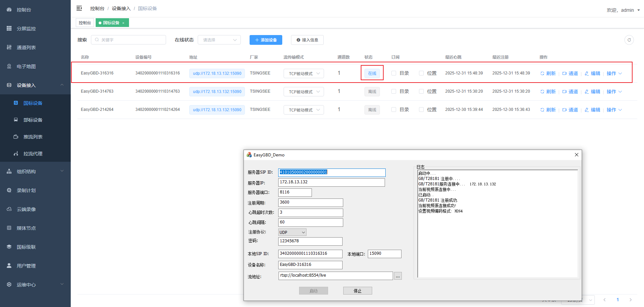
Task: Click the 密码 field in EasyGBD_Demo
Action: point(310,241)
